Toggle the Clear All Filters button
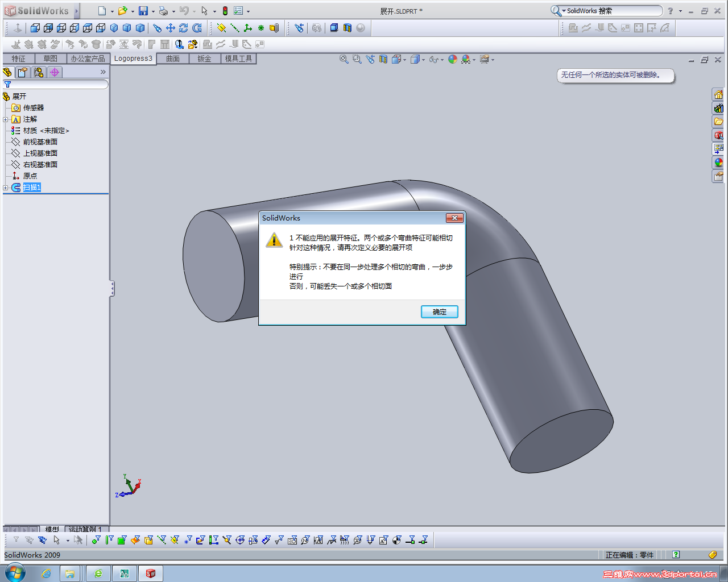 [29, 540]
